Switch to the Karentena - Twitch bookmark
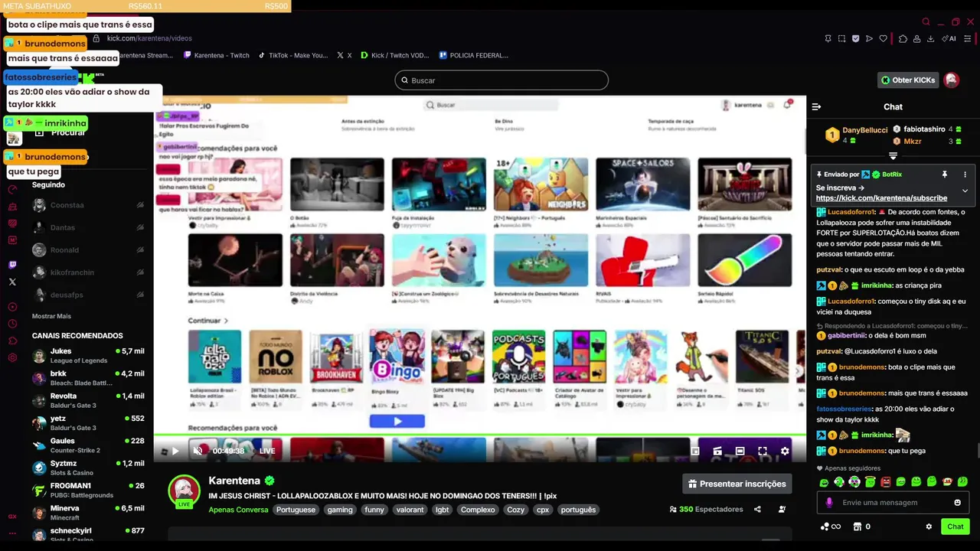 click(217, 55)
